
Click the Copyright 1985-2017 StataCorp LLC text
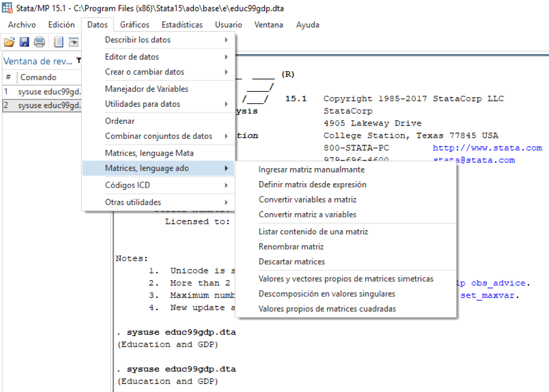[x=413, y=99]
